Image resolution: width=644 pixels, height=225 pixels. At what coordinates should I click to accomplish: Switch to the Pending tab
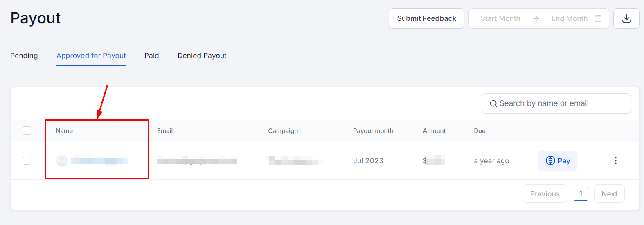click(x=24, y=56)
